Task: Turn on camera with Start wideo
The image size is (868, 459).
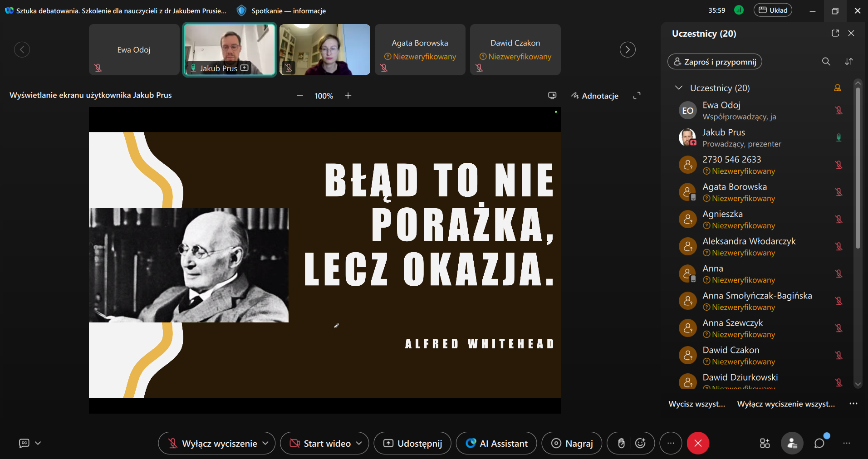Action: (x=320, y=443)
